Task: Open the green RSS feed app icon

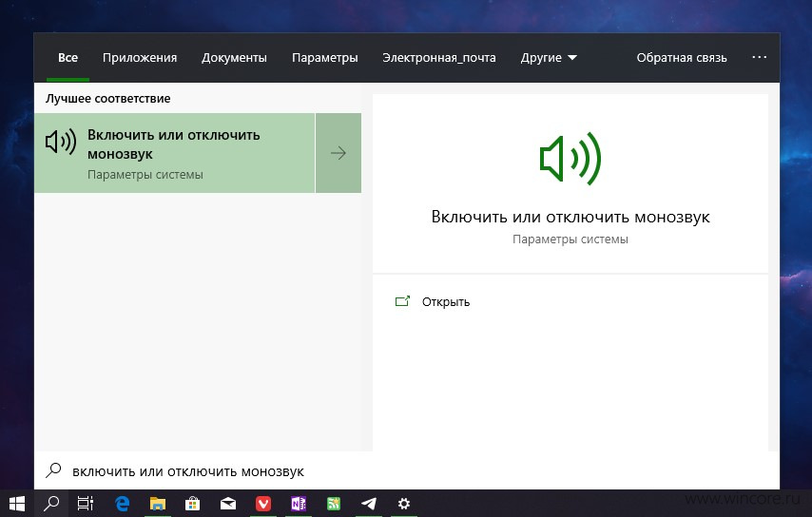Action: click(334, 504)
